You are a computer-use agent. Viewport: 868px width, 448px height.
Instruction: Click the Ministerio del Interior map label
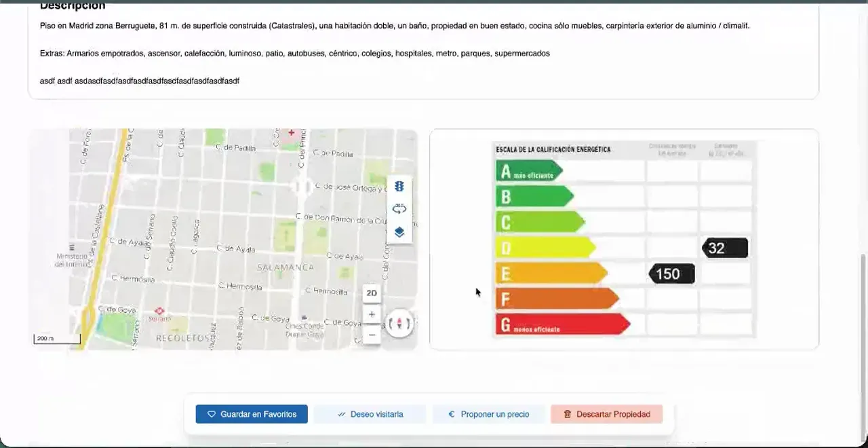tap(72, 261)
